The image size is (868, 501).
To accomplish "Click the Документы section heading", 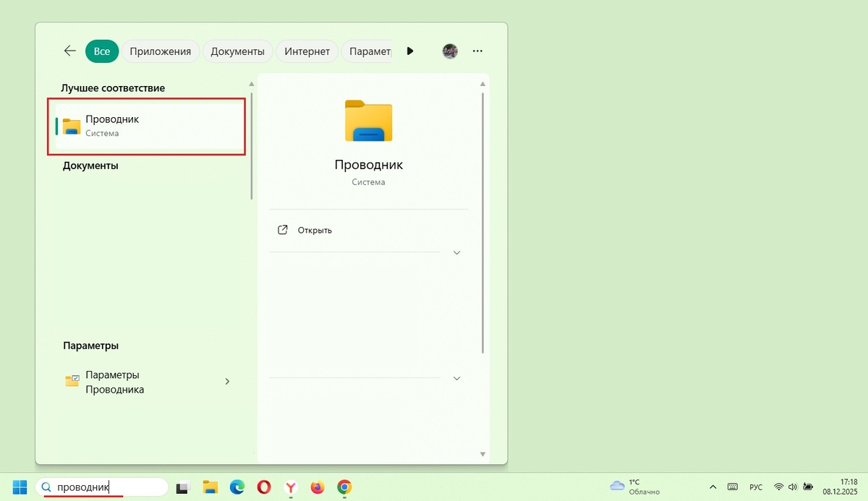I will click(90, 166).
